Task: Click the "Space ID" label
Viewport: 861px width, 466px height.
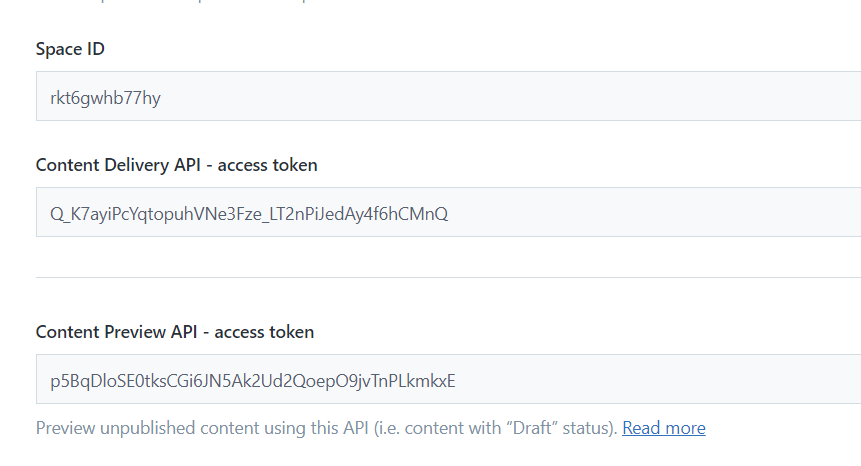Action: [x=70, y=49]
